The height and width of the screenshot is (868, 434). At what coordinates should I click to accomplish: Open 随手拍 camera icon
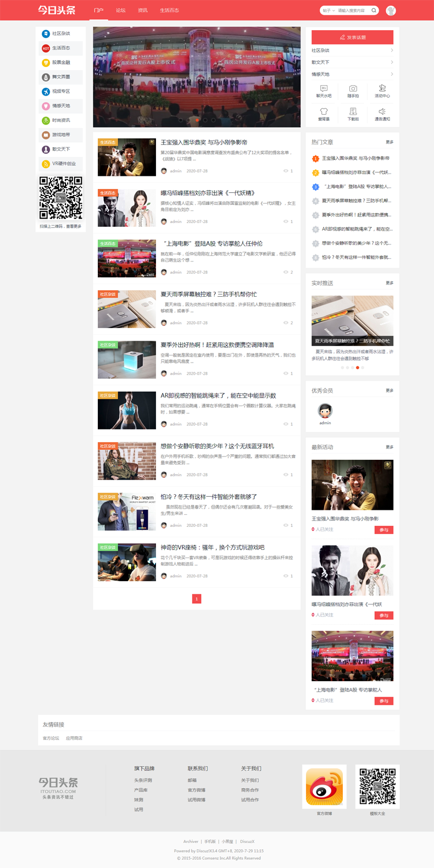point(353,88)
